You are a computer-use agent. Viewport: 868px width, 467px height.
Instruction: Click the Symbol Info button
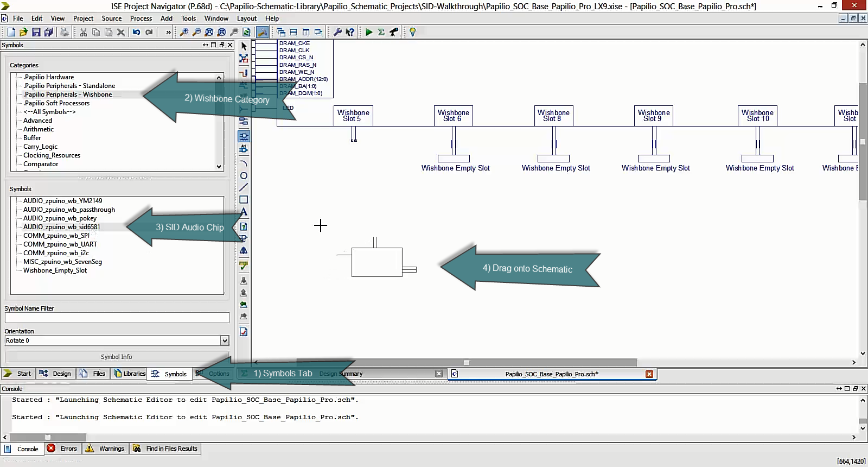[117, 357]
